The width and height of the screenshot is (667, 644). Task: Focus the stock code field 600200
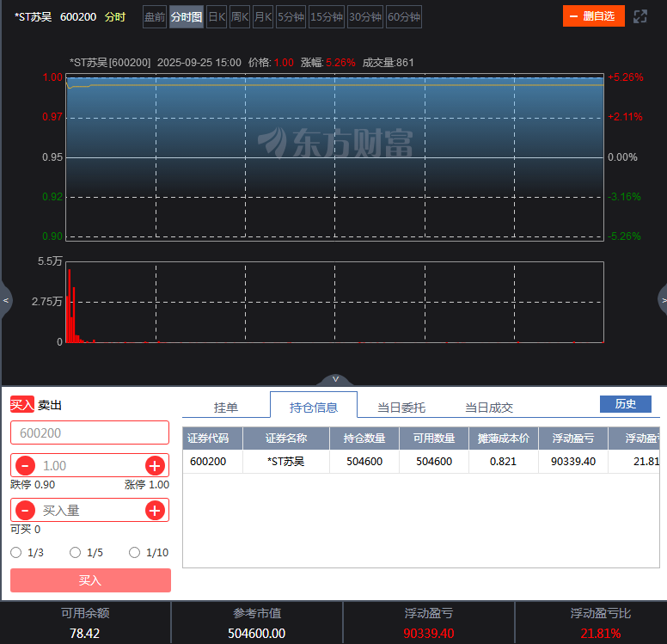(89, 432)
